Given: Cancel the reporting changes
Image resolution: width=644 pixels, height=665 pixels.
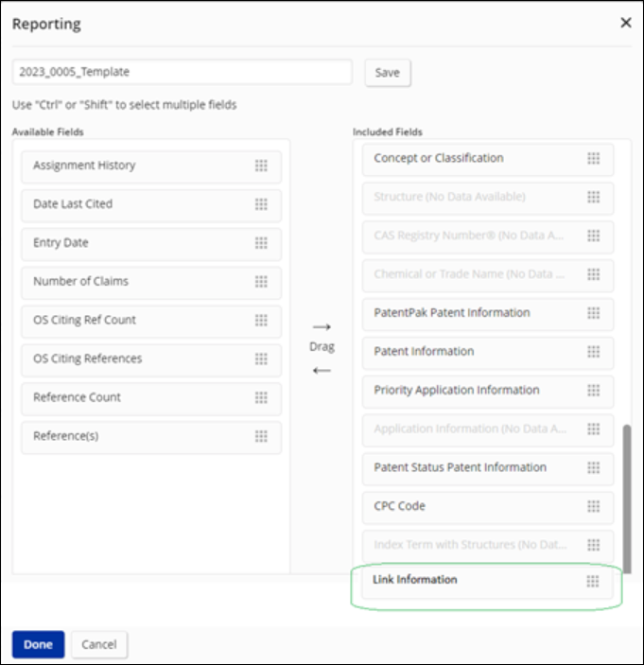Looking at the screenshot, I should click(98, 644).
